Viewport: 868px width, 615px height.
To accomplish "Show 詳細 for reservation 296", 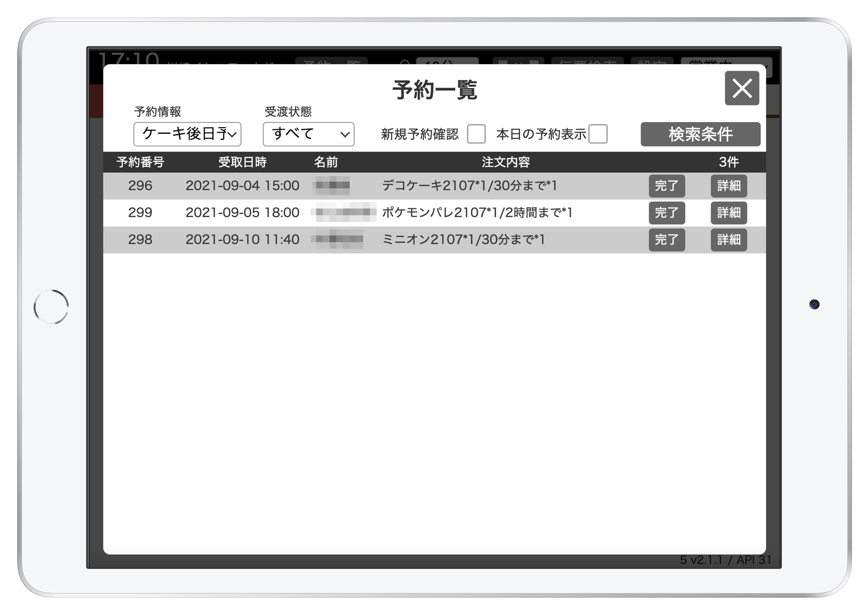I will pos(729,186).
